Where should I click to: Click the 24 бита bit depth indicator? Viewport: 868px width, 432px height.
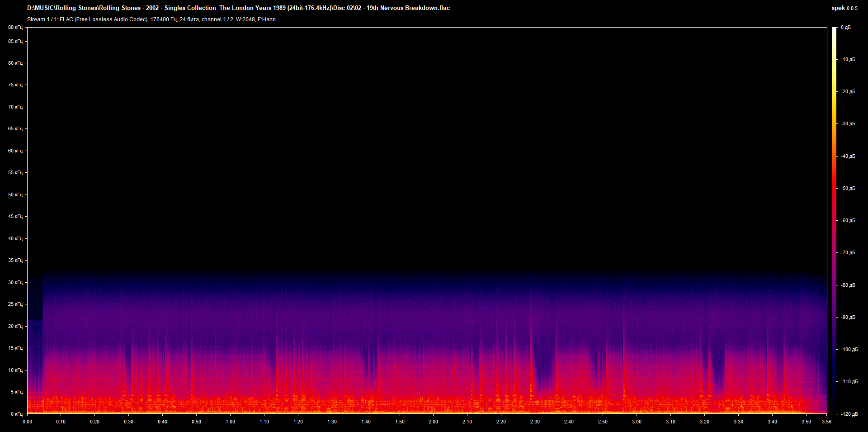coord(189,19)
